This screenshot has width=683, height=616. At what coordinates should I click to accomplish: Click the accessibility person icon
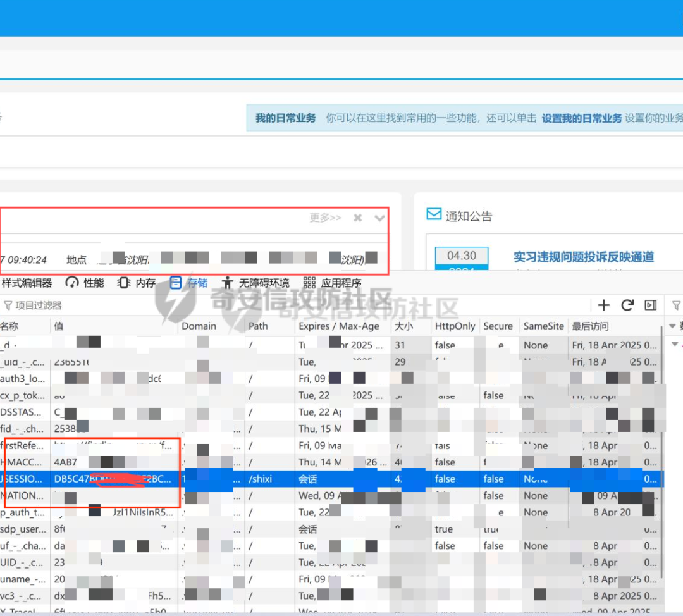228,283
